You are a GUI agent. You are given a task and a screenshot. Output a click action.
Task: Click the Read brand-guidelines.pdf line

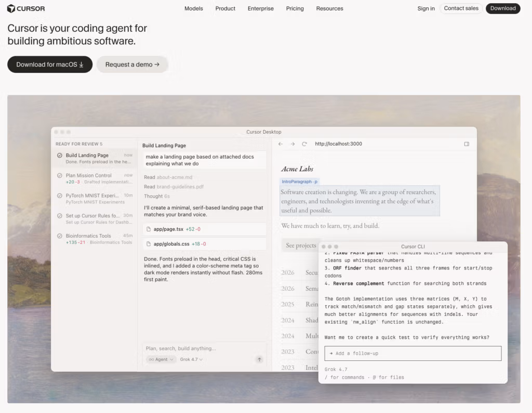pos(174,187)
